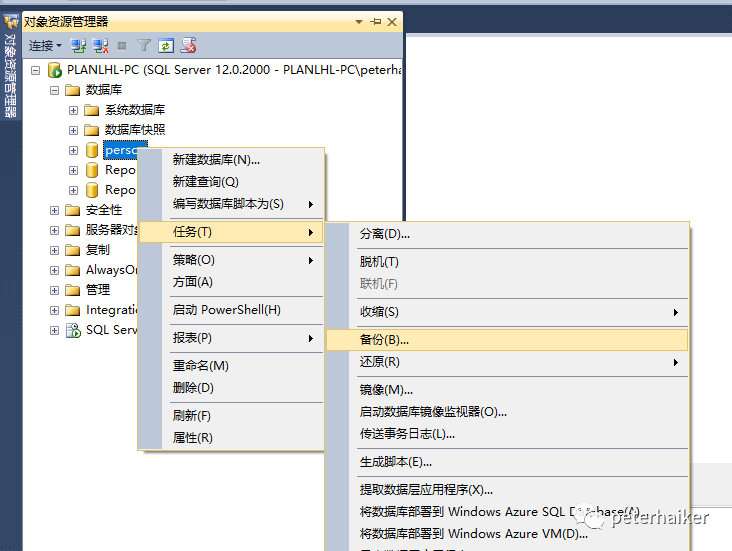Choose 新建数据库(N)... from the context menu

[232, 160]
